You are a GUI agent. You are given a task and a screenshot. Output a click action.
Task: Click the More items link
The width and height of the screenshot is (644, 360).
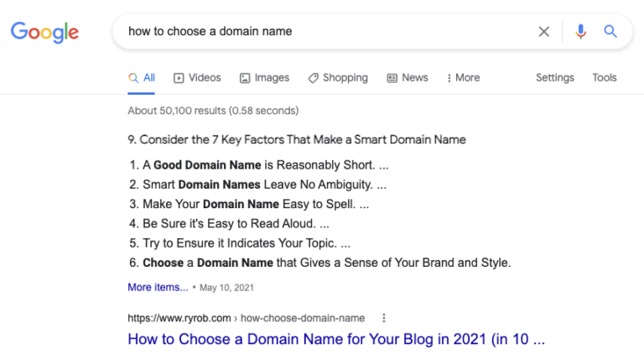tap(158, 287)
